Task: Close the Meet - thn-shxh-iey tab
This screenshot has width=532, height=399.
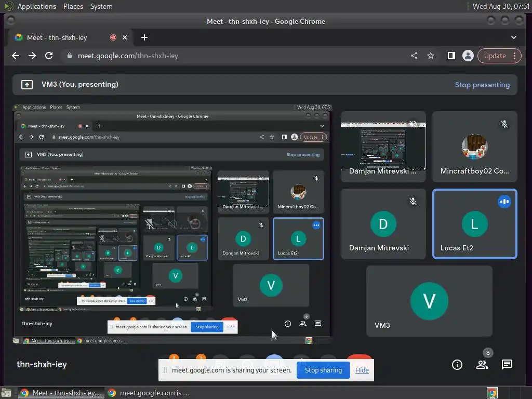Action: point(125,37)
